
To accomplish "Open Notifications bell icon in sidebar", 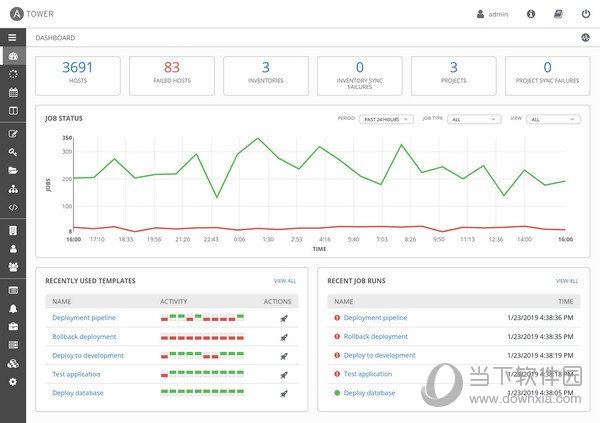I will (13, 309).
